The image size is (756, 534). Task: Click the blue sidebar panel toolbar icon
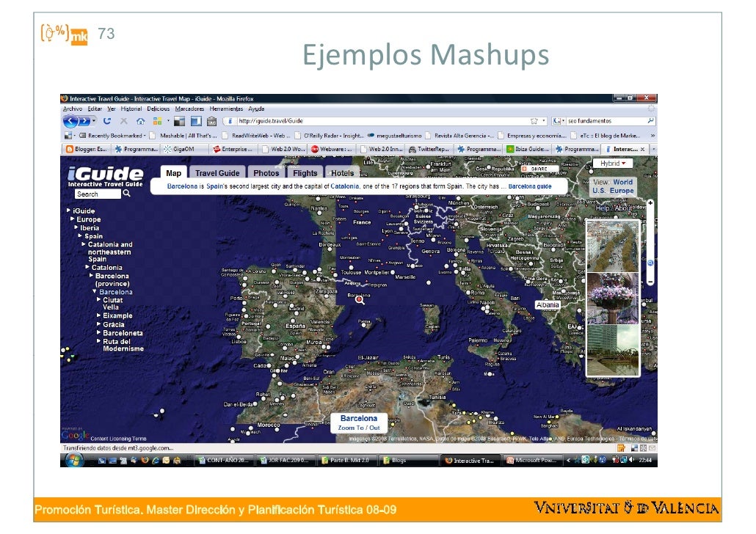pyautogui.click(x=196, y=121)
